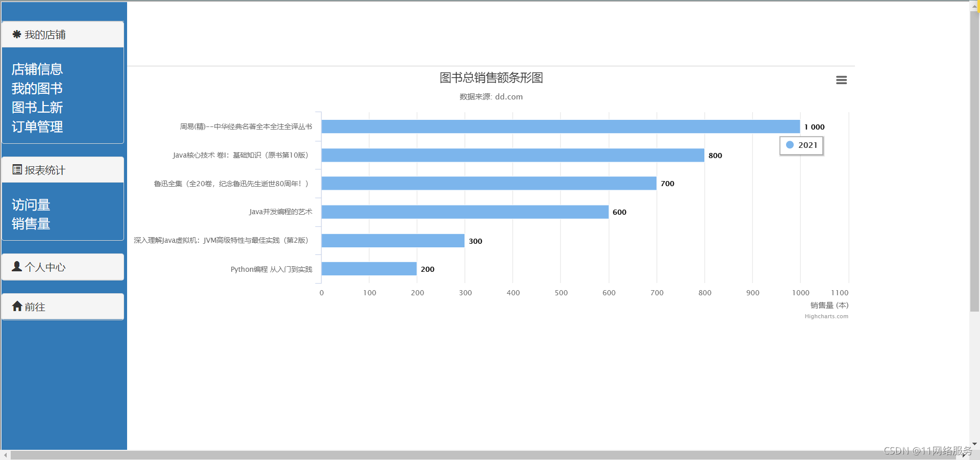Collapse the 我的店铺 panel header

pyautogui.click(x=63, y=35)
